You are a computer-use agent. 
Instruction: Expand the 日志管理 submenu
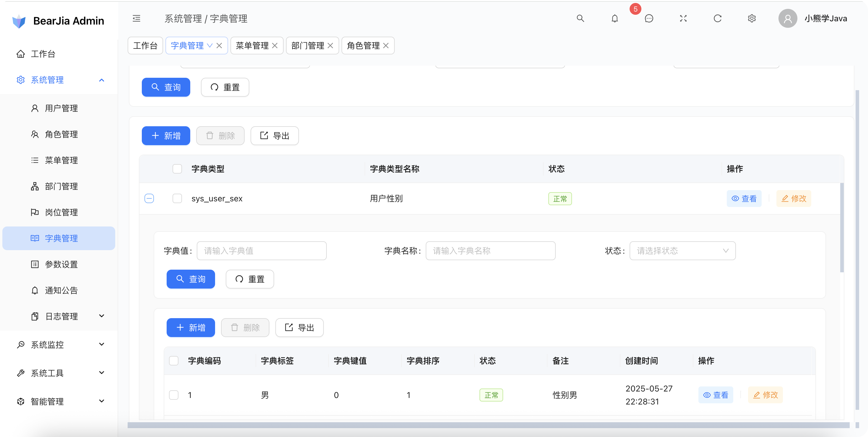[x=59, y=316]
